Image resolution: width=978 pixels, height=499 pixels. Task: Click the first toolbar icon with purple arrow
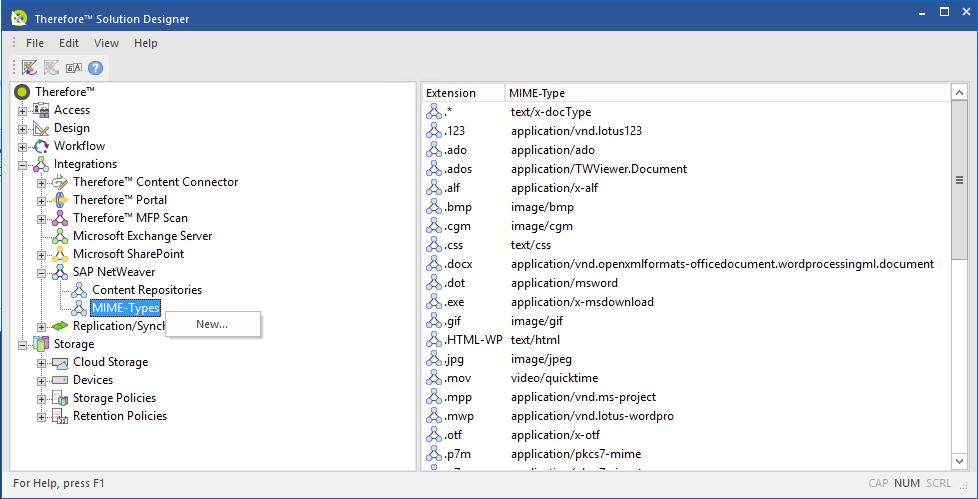[30, 68]
